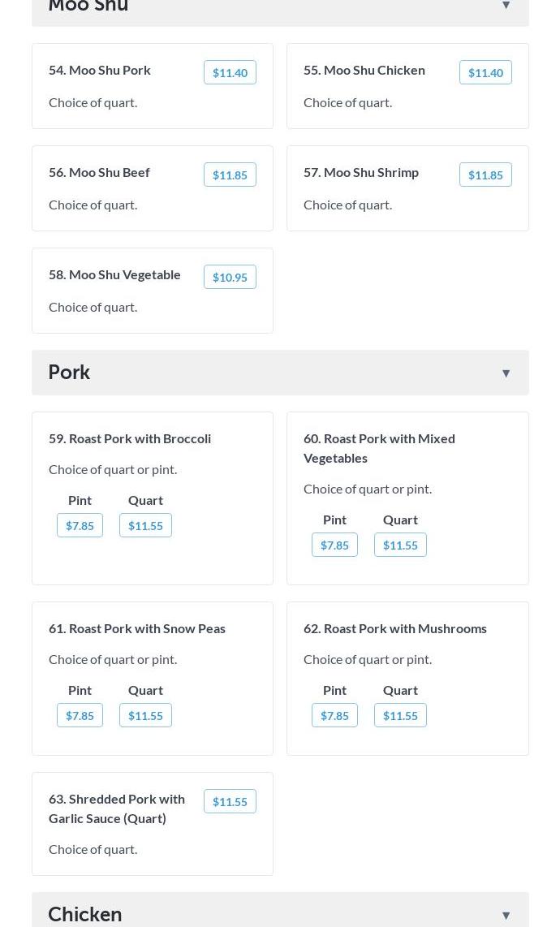Open the 59. Roast Pork with Broccoli item

[130, 438]
